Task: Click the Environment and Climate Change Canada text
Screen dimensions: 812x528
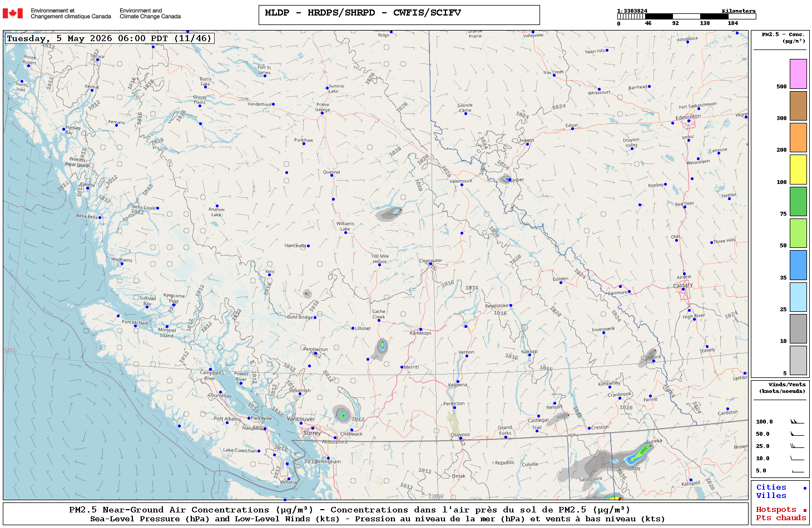Action: (150, 13)
